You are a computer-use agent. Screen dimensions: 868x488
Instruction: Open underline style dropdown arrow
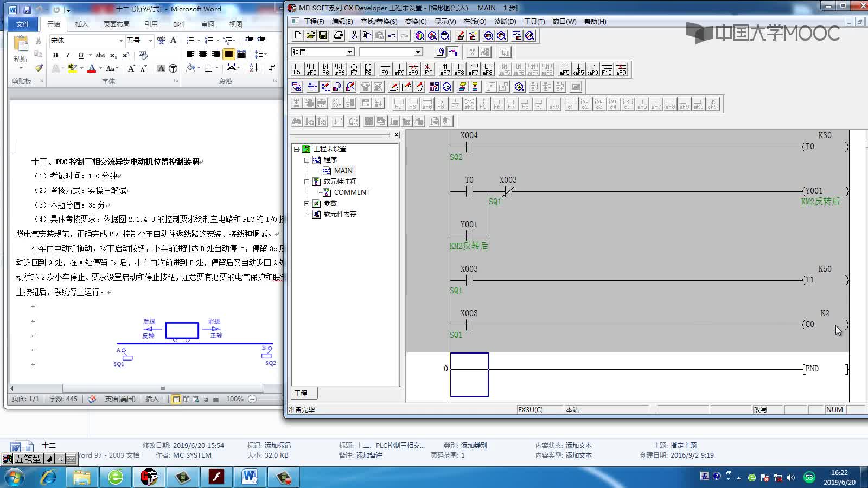tap(90, 55)
